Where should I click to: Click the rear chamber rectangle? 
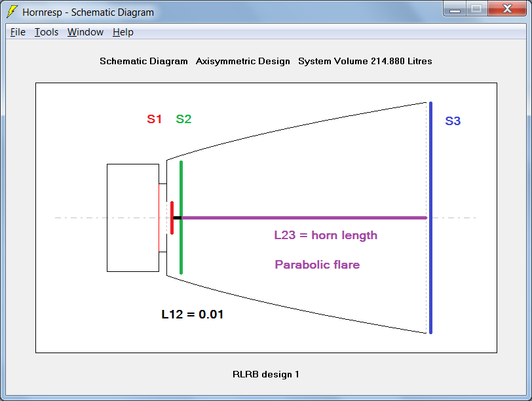coord(133,218)
